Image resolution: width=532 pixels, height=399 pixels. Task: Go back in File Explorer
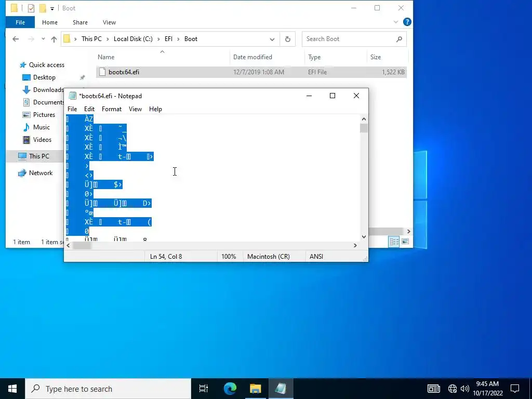(16, 39)
